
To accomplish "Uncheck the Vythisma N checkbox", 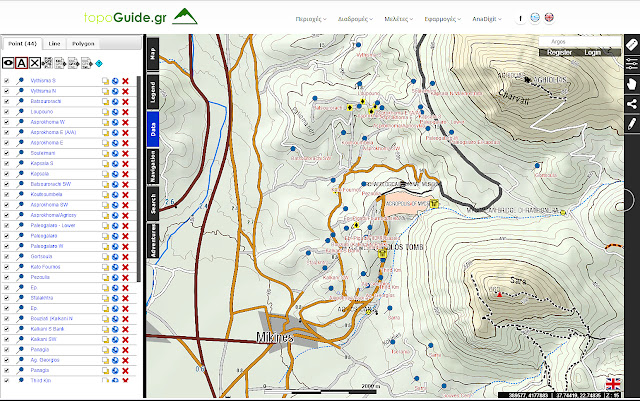I will [x=7, y=91].
